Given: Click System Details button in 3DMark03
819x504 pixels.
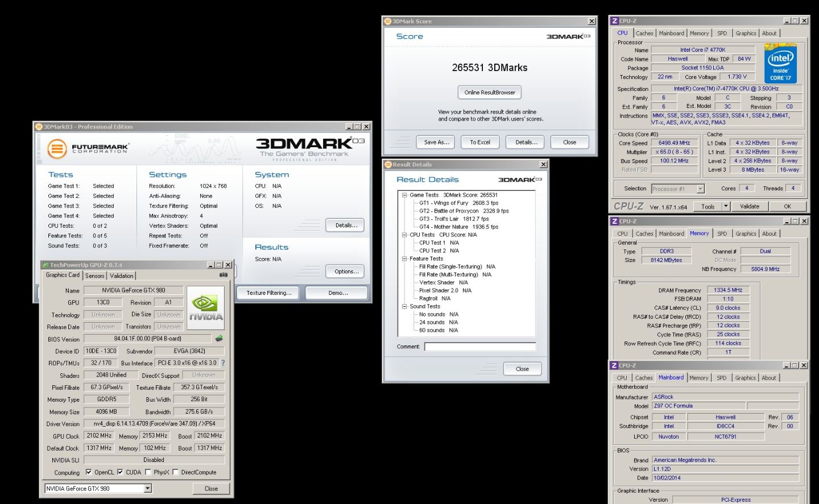Looking at the screenshot, I should [345, 225].
